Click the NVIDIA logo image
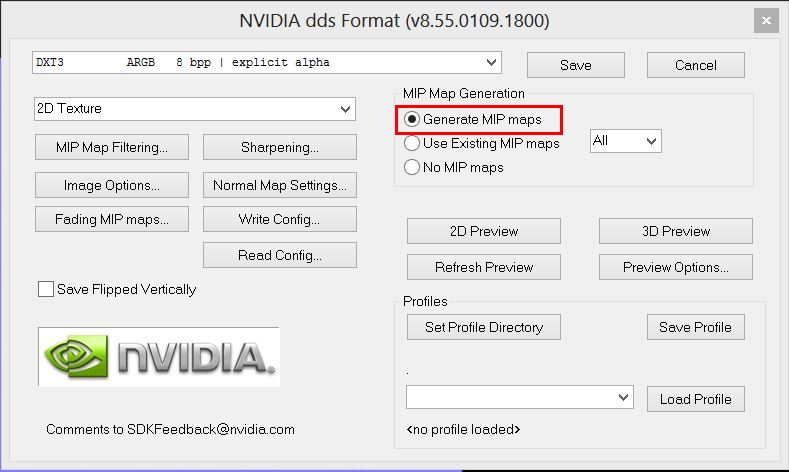 (159, 357)
